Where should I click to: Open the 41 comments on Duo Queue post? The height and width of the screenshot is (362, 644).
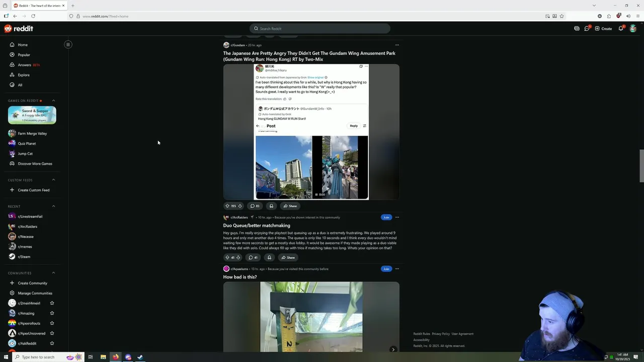253,257
